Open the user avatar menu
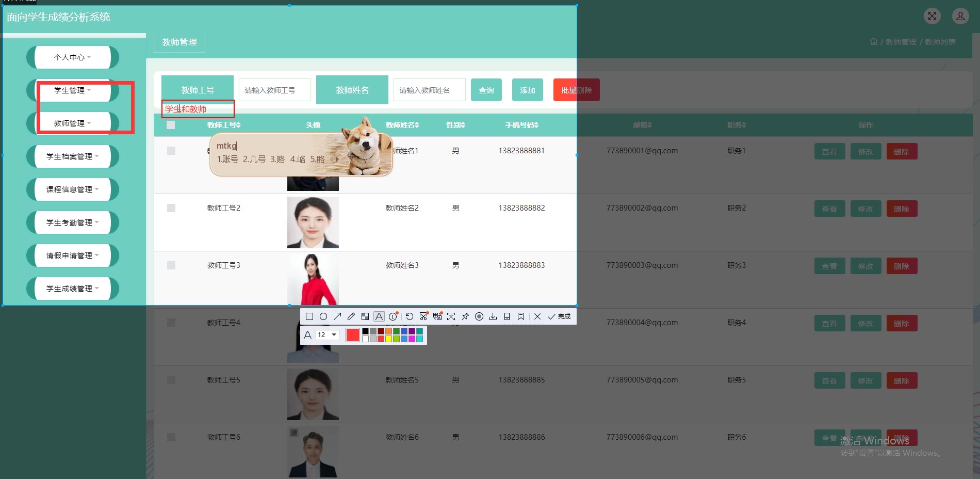Screen dimensions: 980x479 pos(960,16)
